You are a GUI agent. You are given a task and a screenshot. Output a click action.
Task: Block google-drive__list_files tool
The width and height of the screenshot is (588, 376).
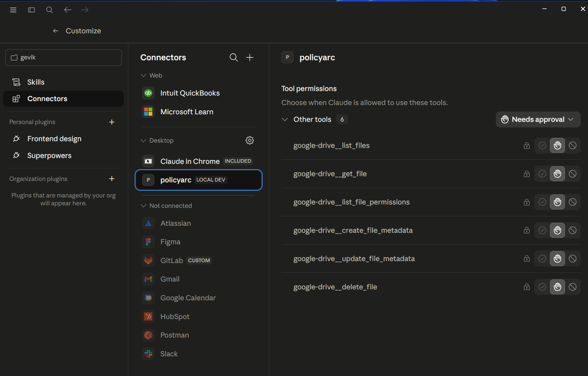572,145
